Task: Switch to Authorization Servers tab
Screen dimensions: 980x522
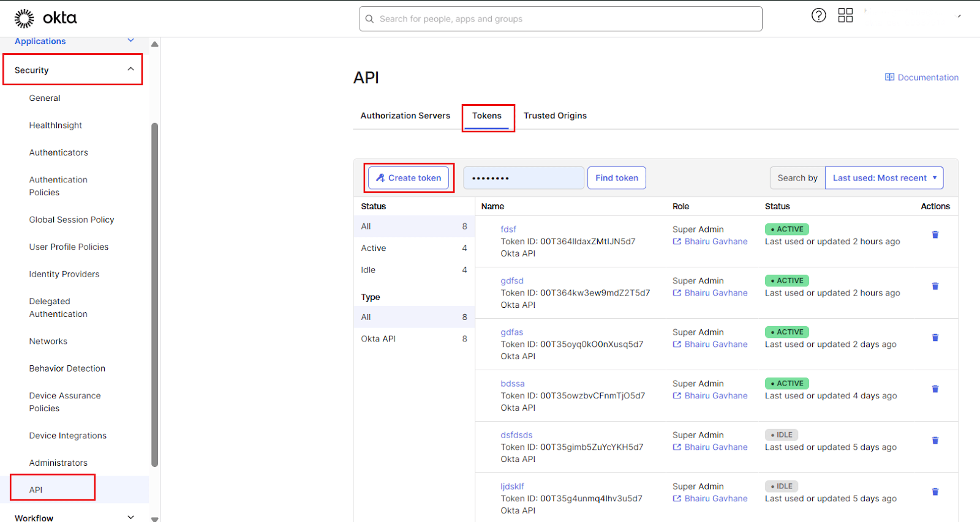Action: (405, 116)
